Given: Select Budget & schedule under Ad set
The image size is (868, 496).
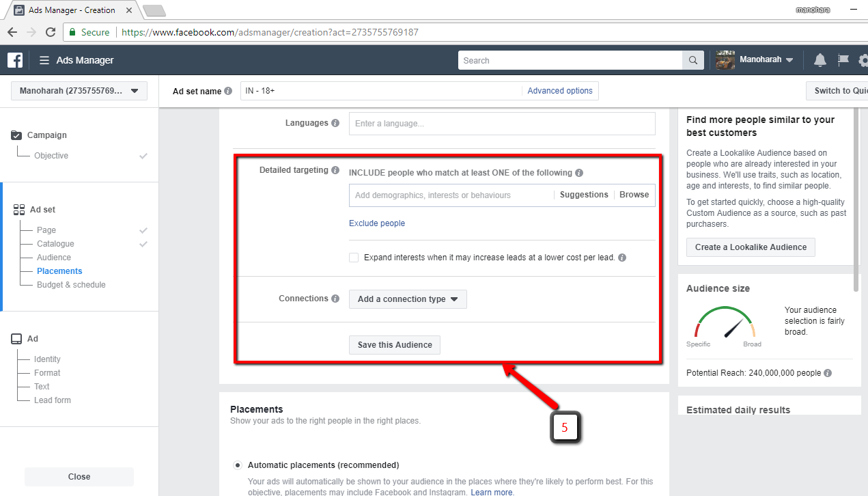Looking at the screenshot, I should tap(71, 285).
